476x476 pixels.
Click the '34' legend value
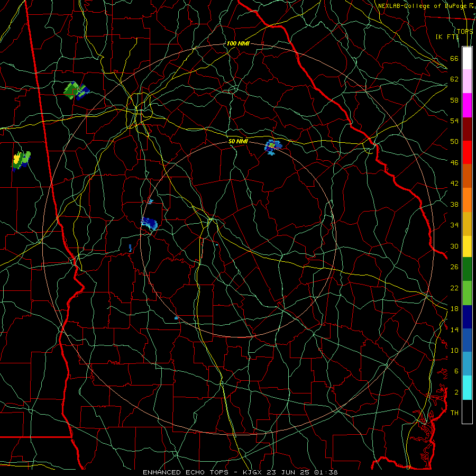454,225
